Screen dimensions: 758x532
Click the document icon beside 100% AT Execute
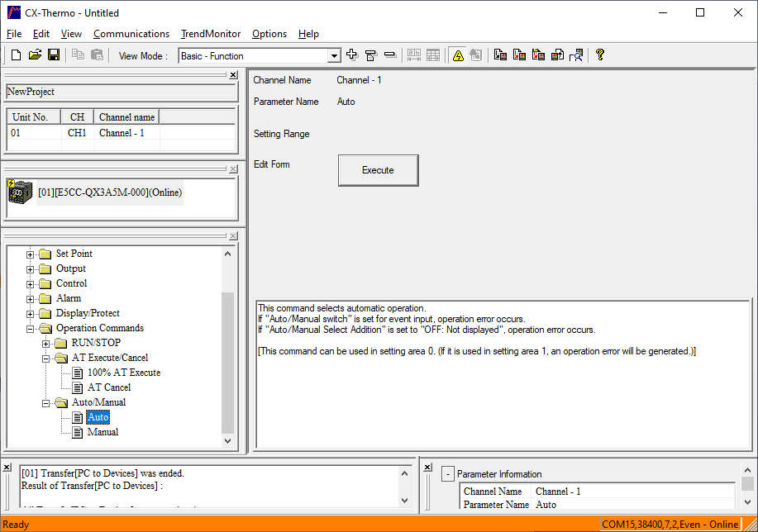pyautogui.click(x=78, y=373)
